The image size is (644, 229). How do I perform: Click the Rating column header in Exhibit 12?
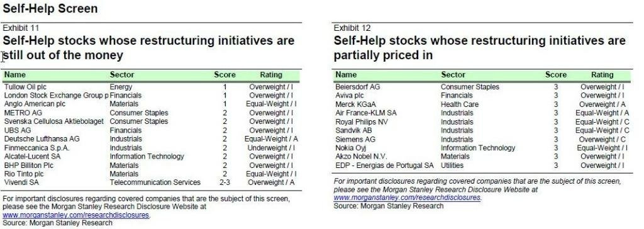tap(602, 75)
